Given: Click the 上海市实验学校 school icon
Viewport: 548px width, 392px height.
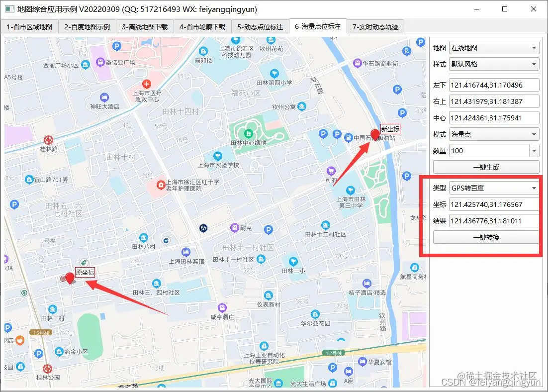Looking at the screenshot, I should (x=218, y=156).
